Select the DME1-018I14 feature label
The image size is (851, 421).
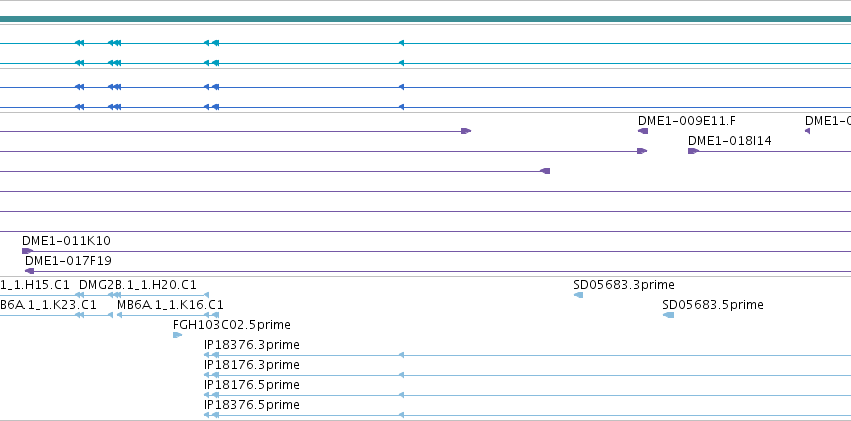(x=729, y=141)
